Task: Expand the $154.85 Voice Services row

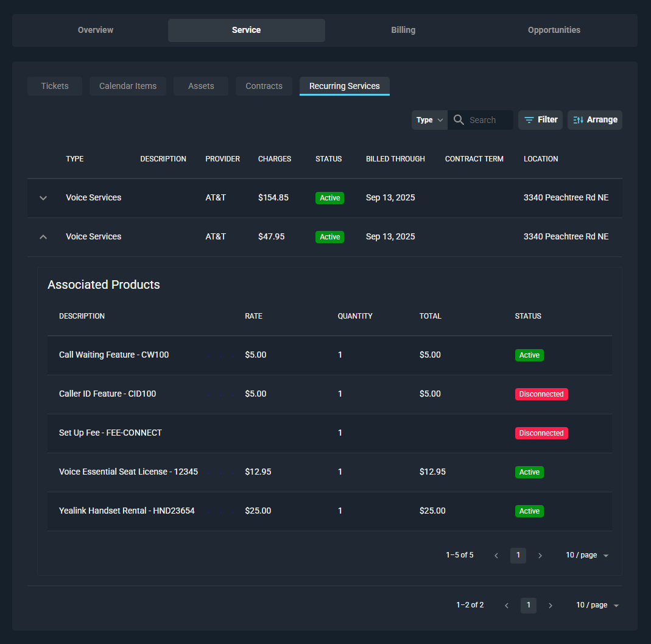Action: (x=43, y=198)
